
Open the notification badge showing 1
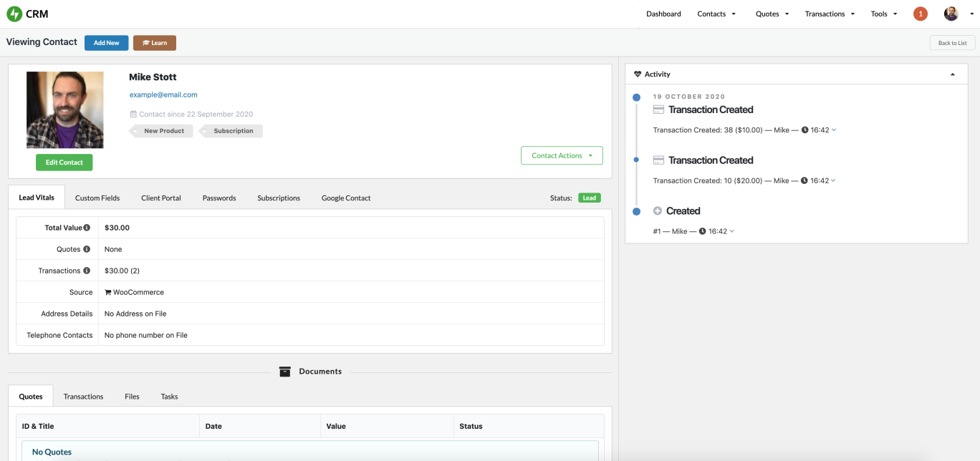[921, 14]
